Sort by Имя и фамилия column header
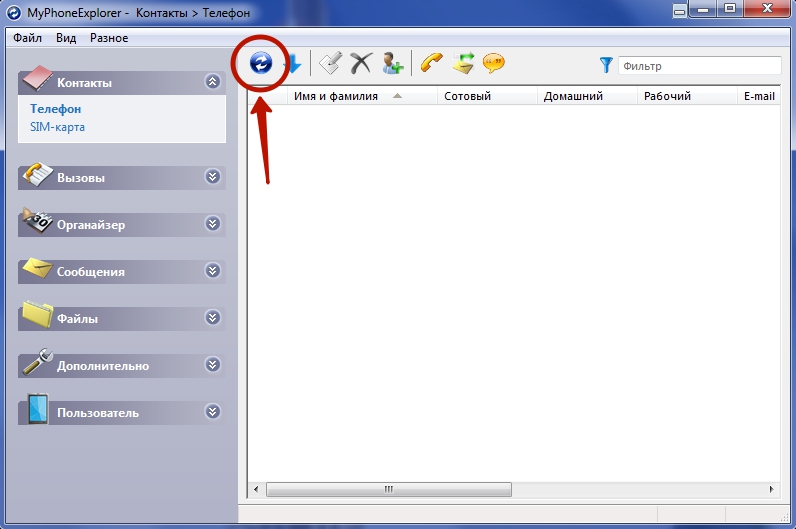The image size is (796, 529). tap(362, 96)
